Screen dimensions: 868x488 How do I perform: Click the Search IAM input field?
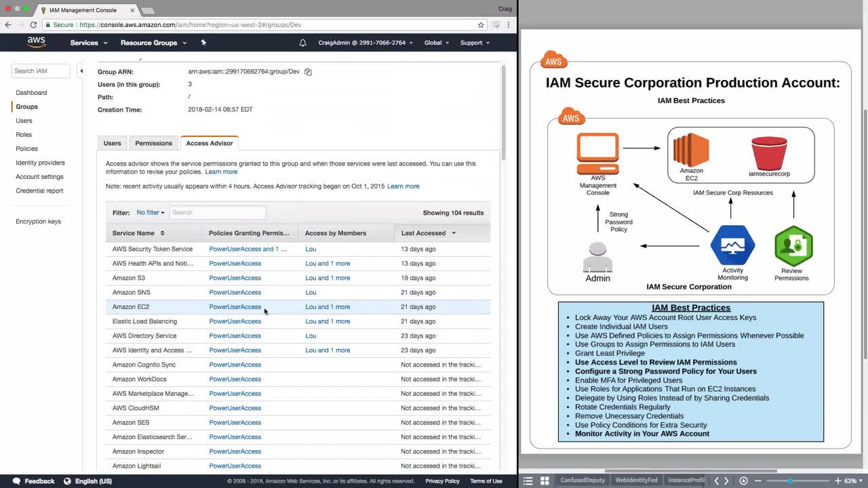tap(41, 70)
